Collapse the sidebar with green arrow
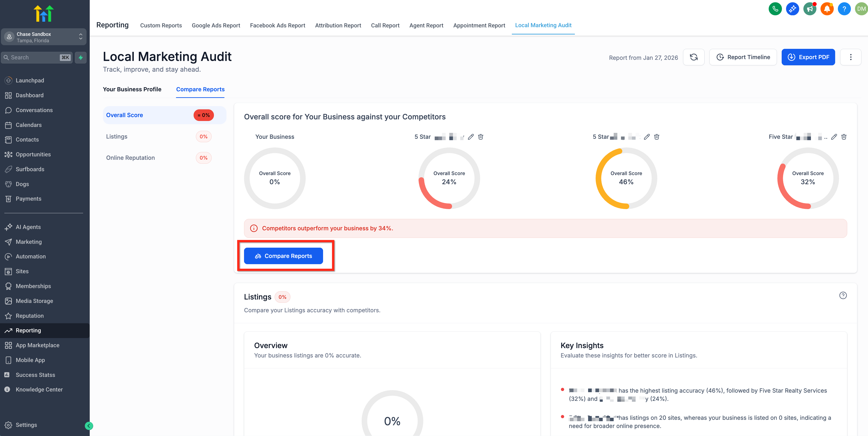The width and height of the screenshot is (868, 436). click(x=89, y=426)
